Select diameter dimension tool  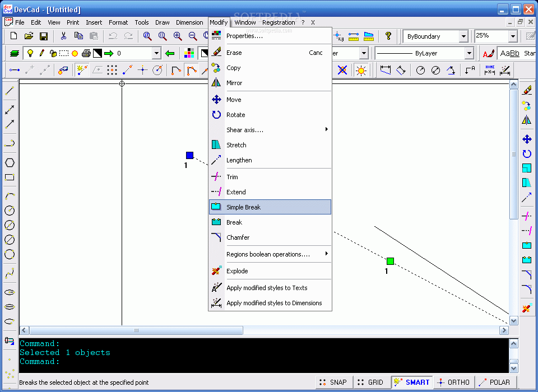coord(435,71)
